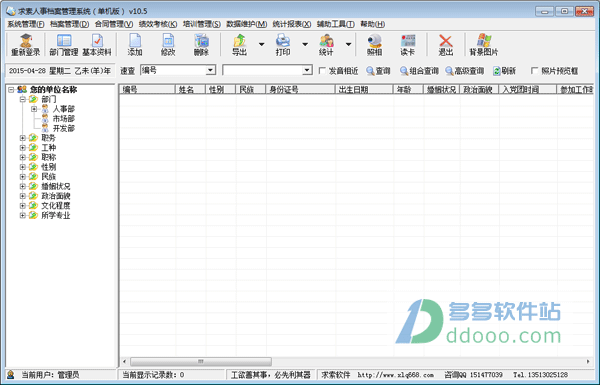The width and height of the screenshot is (600, 385).
Task: Click the 统计 toolbar icon
Action: pyautogui.click(x=326, y=45)
